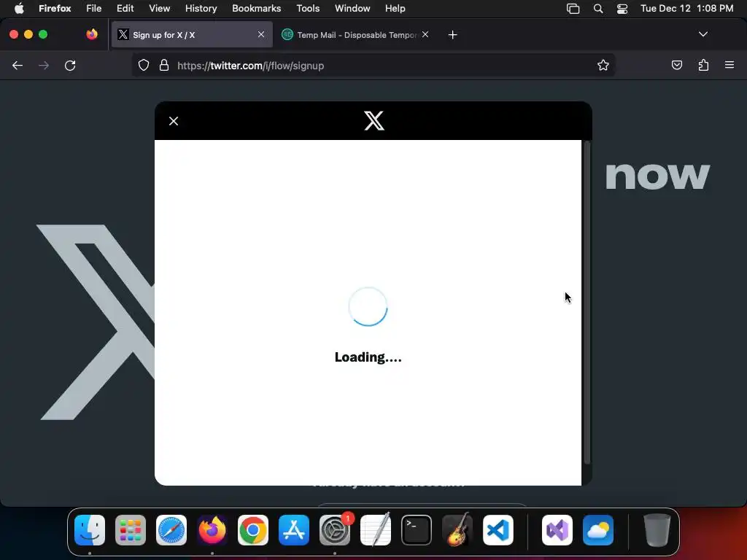Open the Window menu
The image size is (747, 560).
(352, 8)
